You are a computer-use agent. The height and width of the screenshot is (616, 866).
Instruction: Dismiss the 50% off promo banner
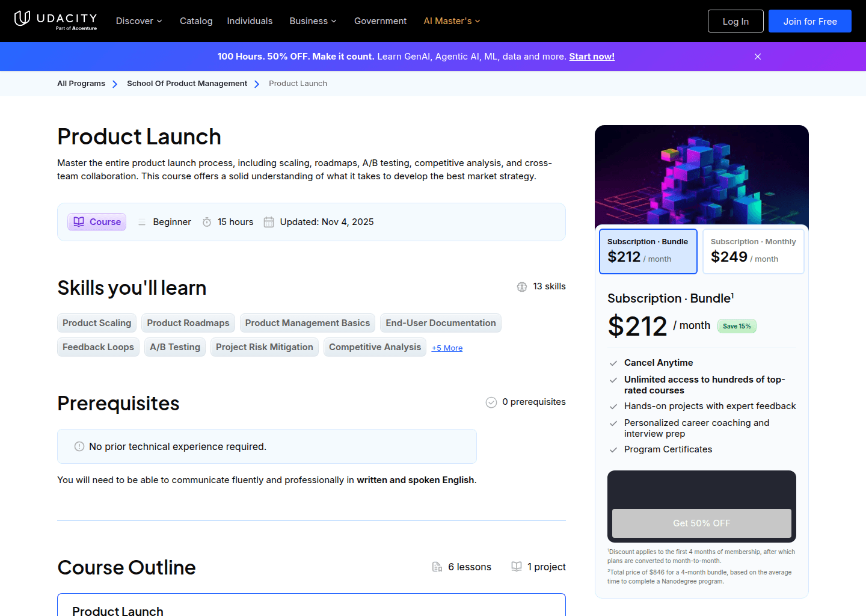(757, 56)
